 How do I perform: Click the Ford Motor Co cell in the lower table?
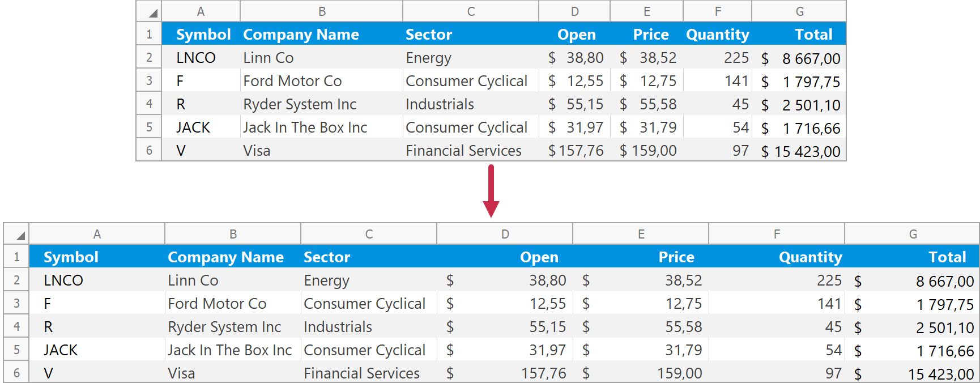(218, 304)
